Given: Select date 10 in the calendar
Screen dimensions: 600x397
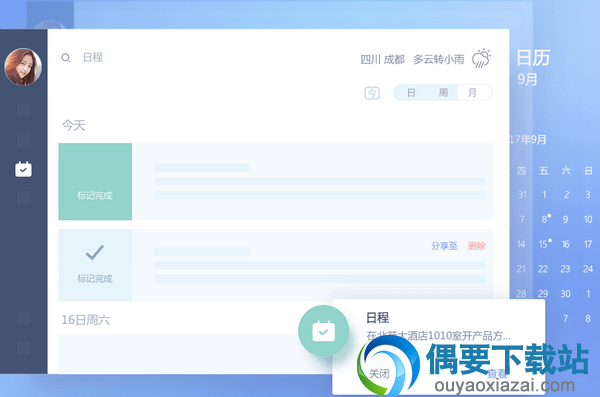Looking at the screenshot, I should (x=588, y=219).
